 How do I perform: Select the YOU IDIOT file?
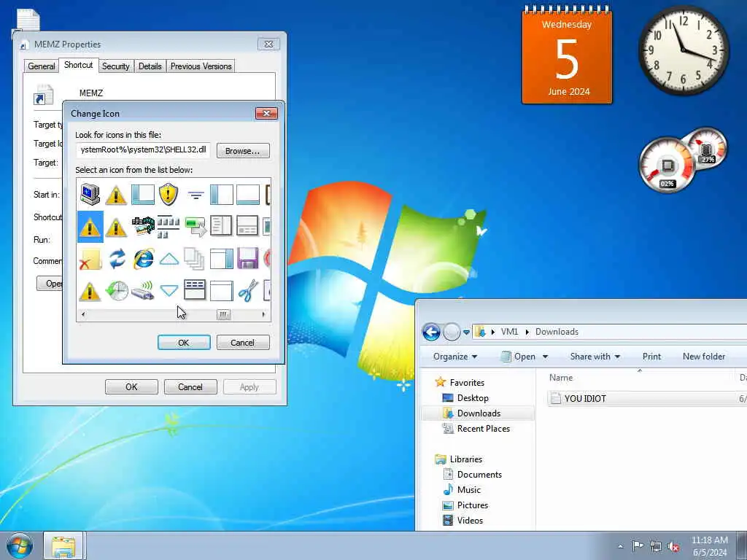pos(585,399)
